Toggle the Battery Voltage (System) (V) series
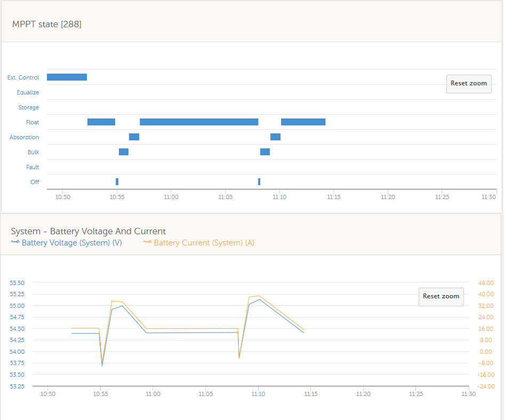The image size is (505, 420). 71,243
